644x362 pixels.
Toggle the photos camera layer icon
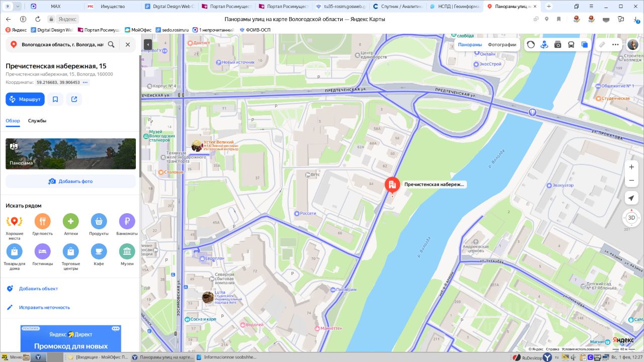click(x=557, y=45)
